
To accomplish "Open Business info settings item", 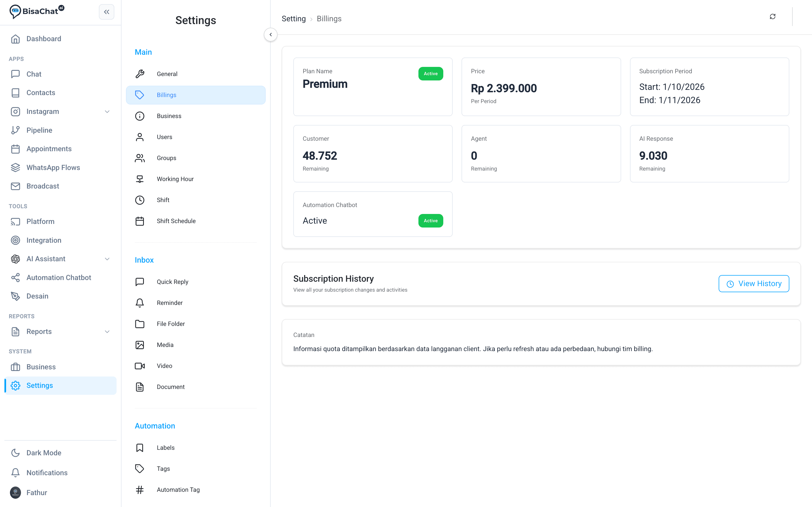I will coord(196,116).
